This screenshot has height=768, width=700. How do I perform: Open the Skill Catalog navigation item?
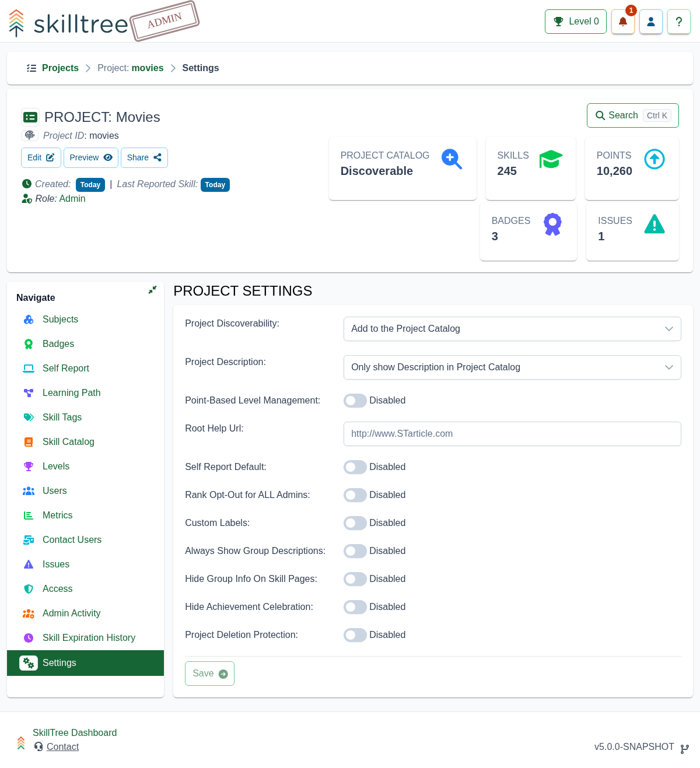point(85,442)
